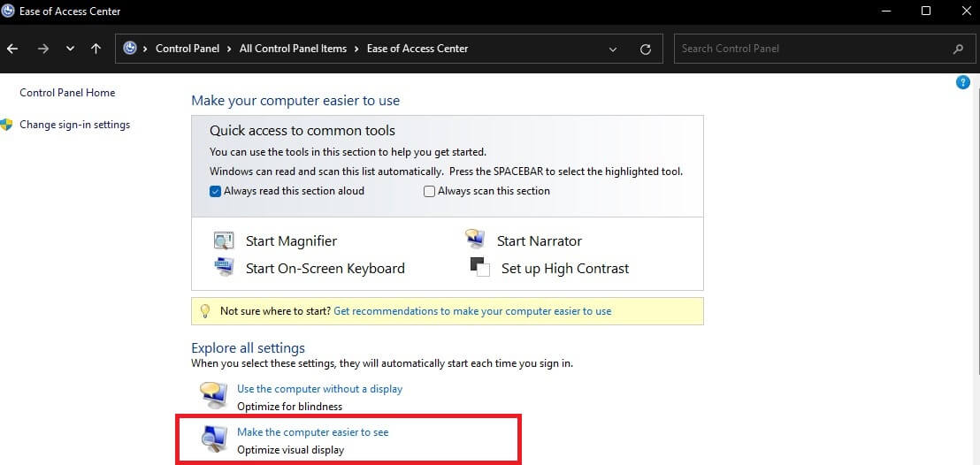The width and height of the screenshot is (980, 465).
Task: Click the On-Screen Keyboard icon
Action: click(224, 268)
